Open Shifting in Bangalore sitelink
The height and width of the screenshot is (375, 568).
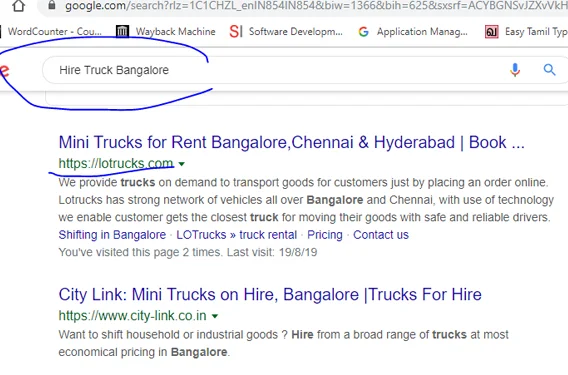(112, 235)
